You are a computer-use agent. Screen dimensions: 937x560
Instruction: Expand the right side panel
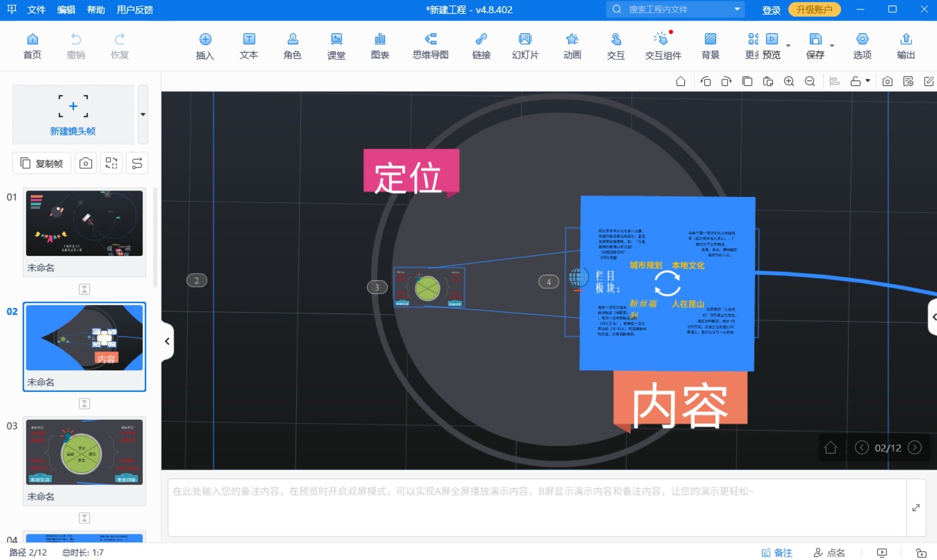(934, 317)
